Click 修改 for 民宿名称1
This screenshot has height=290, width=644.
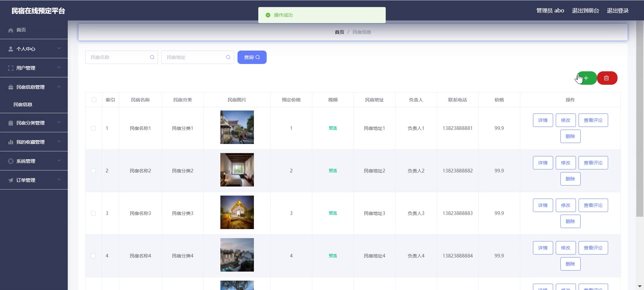pos(566,120)
